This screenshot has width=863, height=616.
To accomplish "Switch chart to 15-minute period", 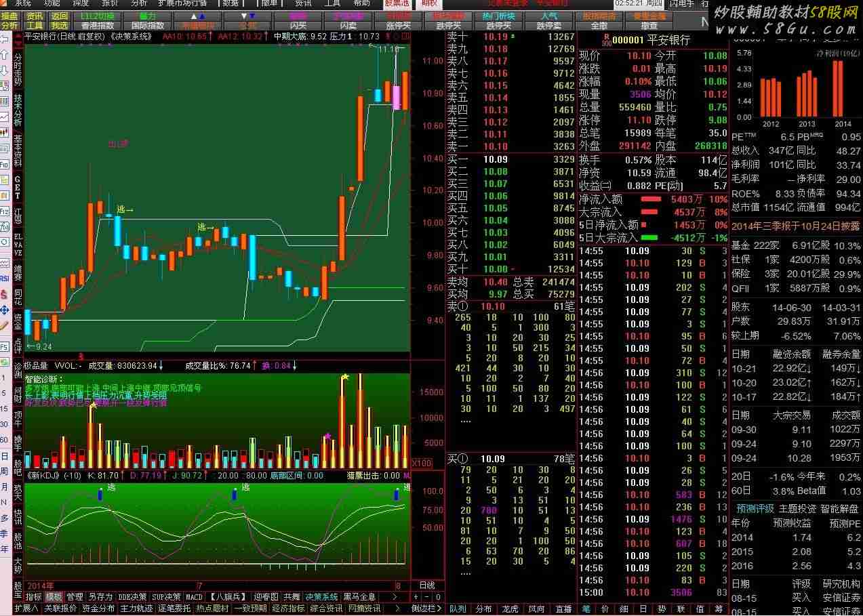I will pos(4,409).
